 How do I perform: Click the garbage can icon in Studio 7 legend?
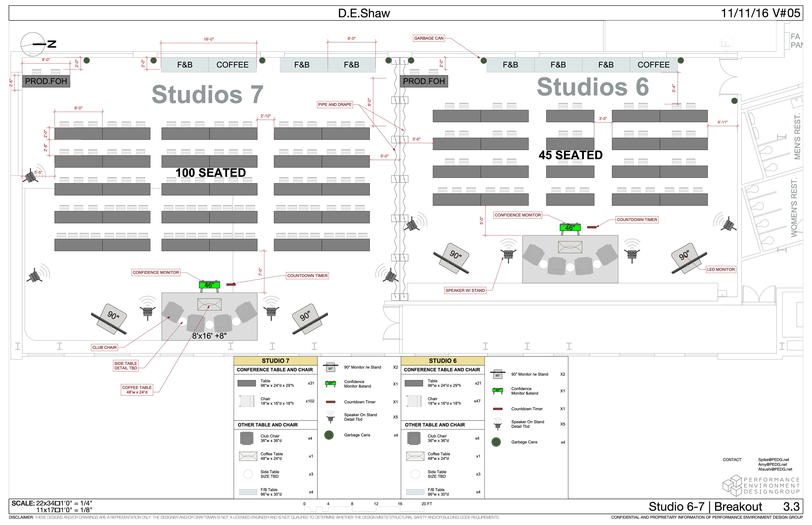click(x=329, y=435)
